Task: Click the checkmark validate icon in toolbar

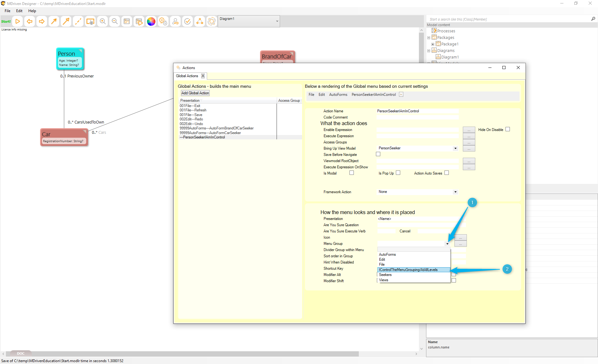Action: [x=187, y=21]
